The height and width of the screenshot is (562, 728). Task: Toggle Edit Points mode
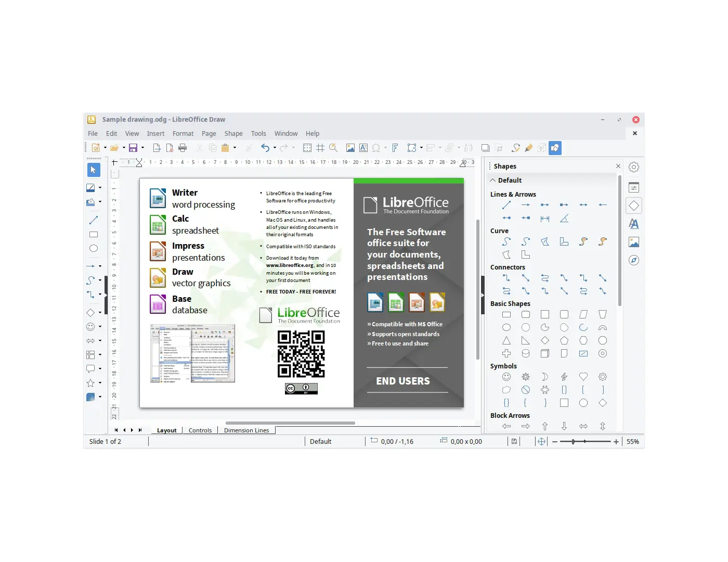click(x=516, y=148)
